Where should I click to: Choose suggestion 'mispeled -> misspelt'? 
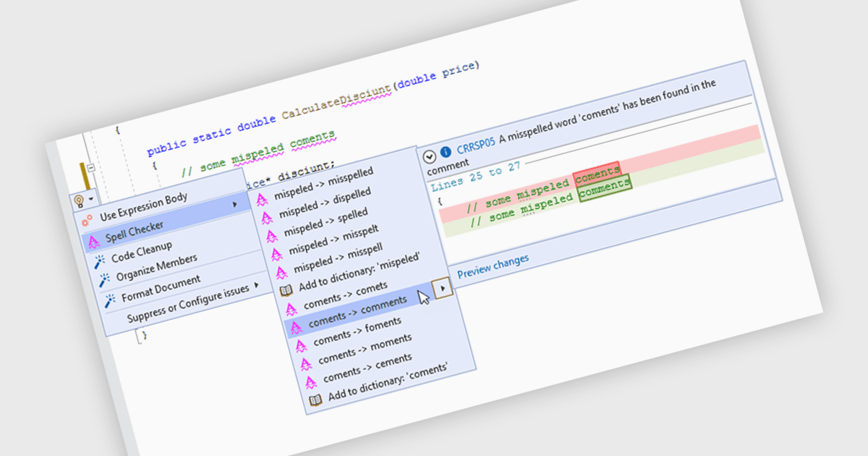(335, 240)
